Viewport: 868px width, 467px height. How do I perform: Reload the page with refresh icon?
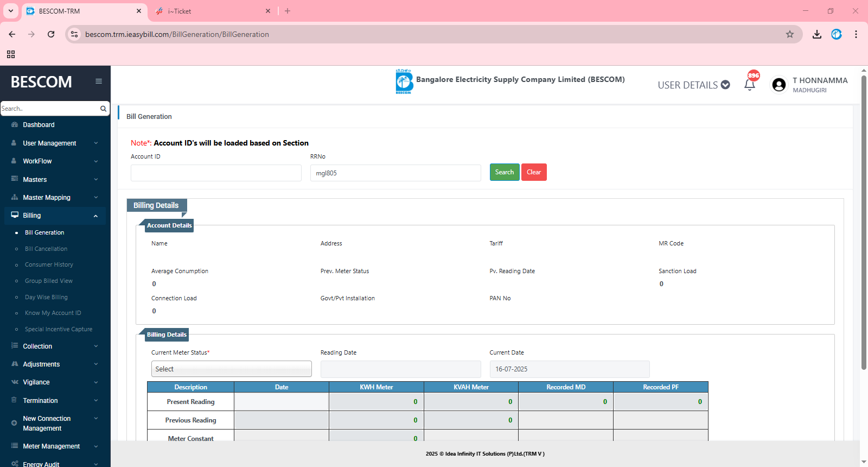coord(51,34)
